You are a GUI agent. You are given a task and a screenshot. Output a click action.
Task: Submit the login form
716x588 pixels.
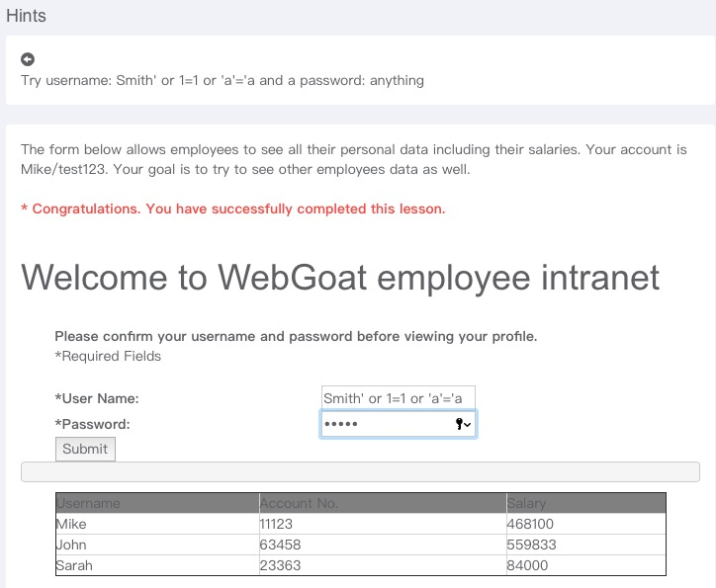coord(85,449)
